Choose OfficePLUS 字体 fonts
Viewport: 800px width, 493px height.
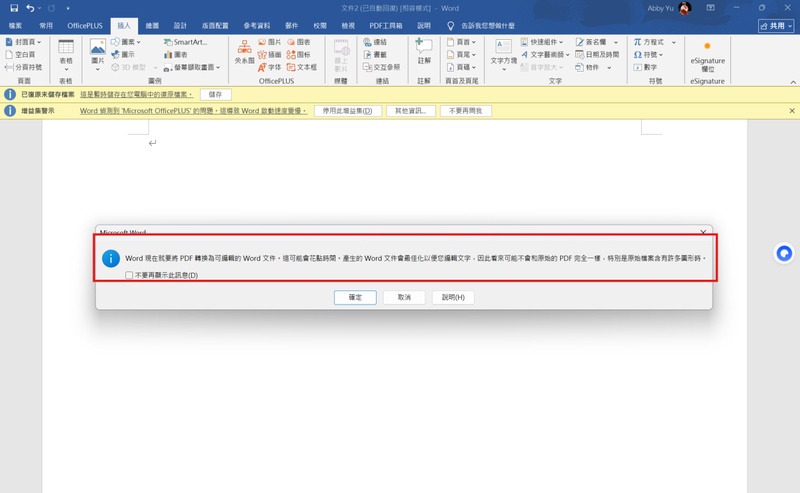pos(269,67)
